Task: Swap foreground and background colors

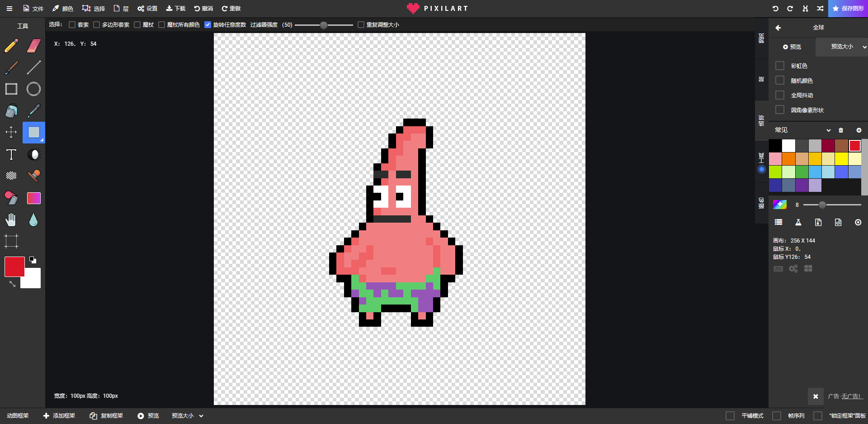Action: [x=12, y=284]
